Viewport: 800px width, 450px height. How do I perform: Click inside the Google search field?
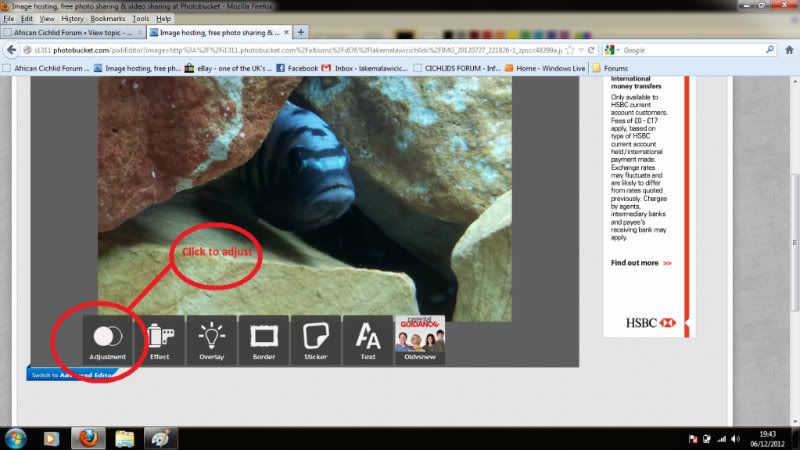point(692,50)
